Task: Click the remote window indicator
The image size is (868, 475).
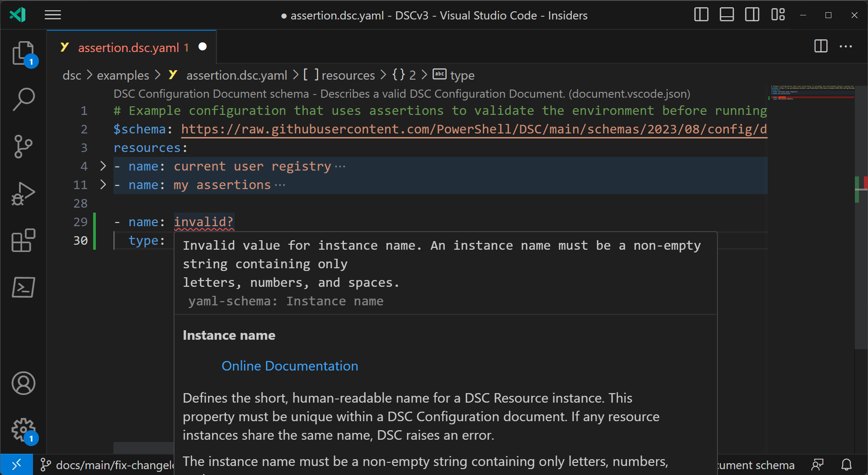Action: 17,465
